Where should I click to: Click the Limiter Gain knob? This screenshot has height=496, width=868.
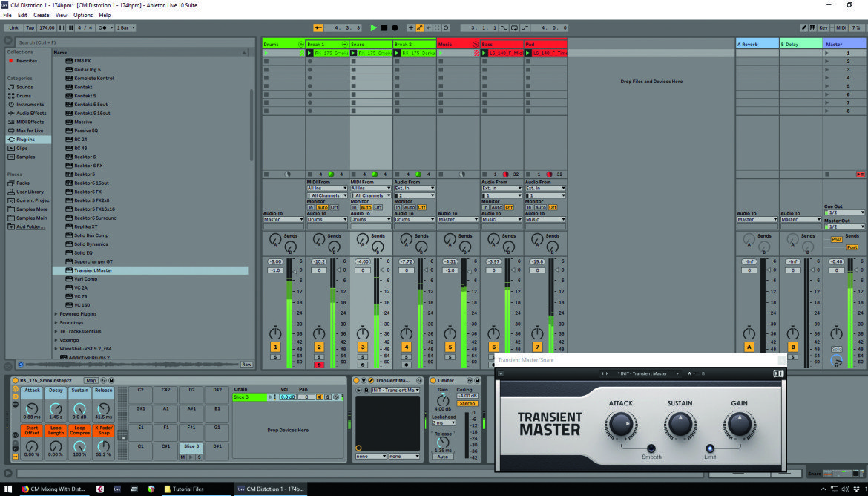tap(443, 399)
